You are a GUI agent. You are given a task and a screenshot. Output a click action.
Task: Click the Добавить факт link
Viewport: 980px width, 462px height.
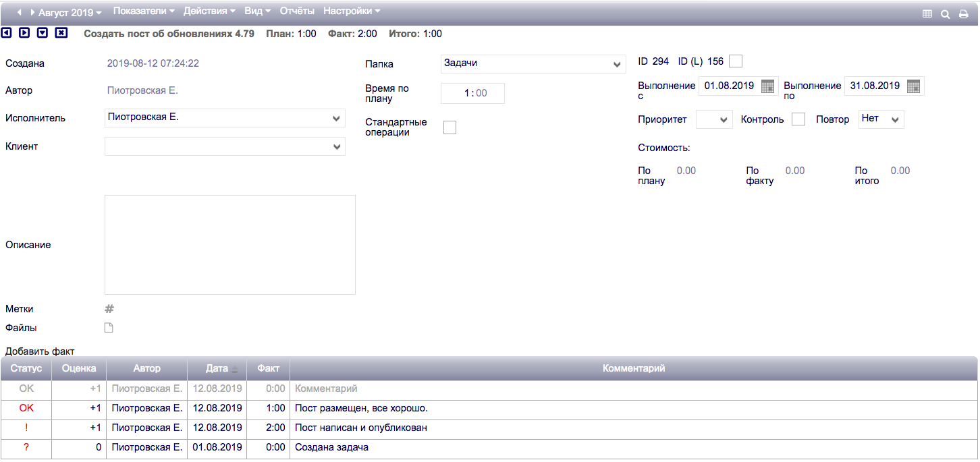point(40,351)
